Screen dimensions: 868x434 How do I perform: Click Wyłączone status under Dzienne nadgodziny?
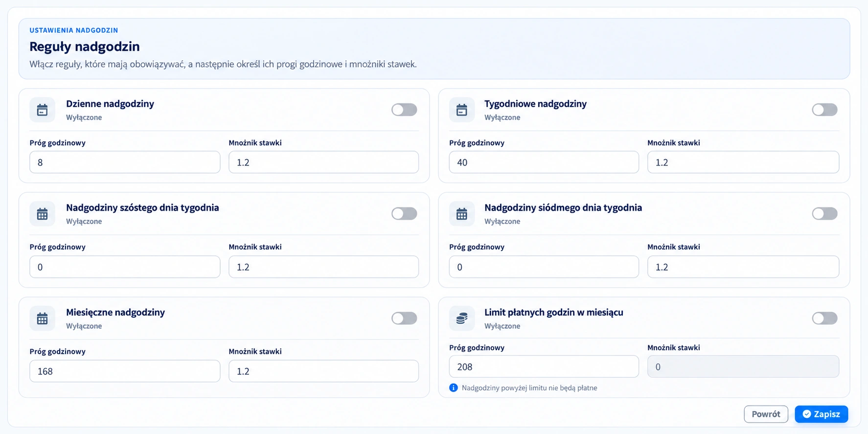tap(84, 117)
